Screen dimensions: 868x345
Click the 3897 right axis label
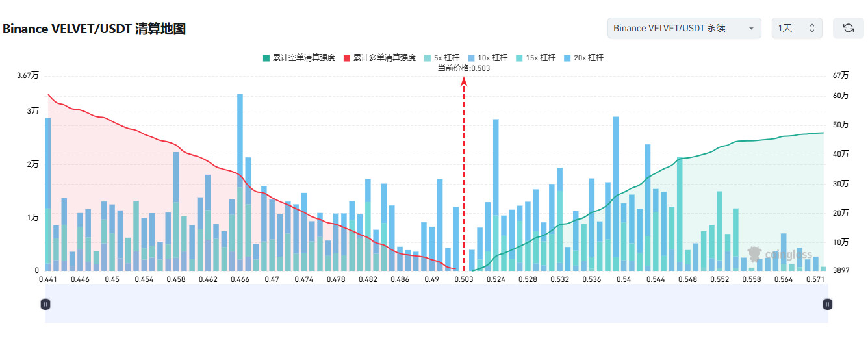842,270
